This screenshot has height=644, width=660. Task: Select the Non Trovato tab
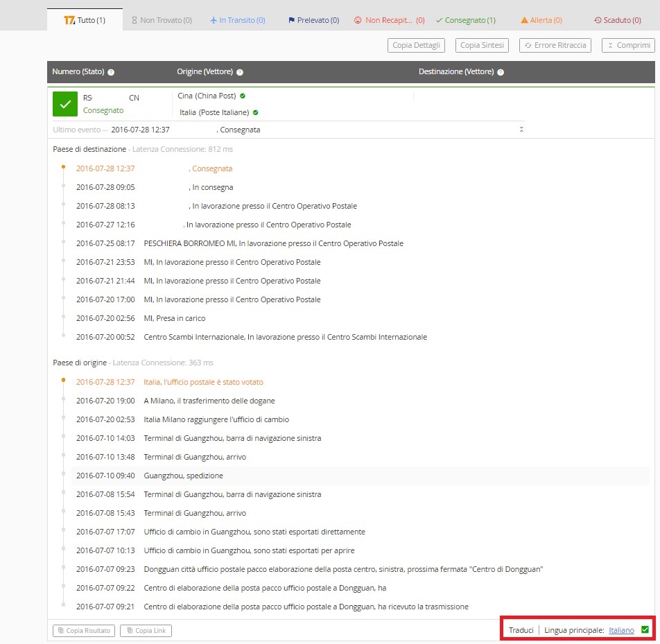point(162,20)
